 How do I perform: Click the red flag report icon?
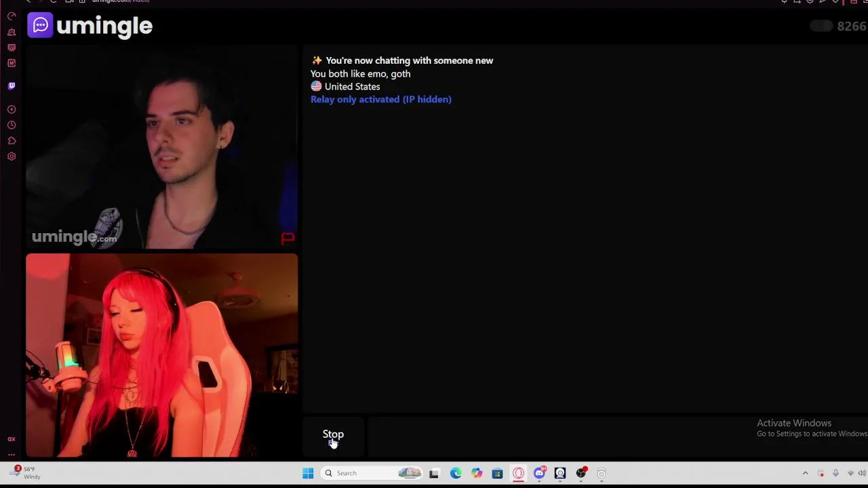[288, 238]
